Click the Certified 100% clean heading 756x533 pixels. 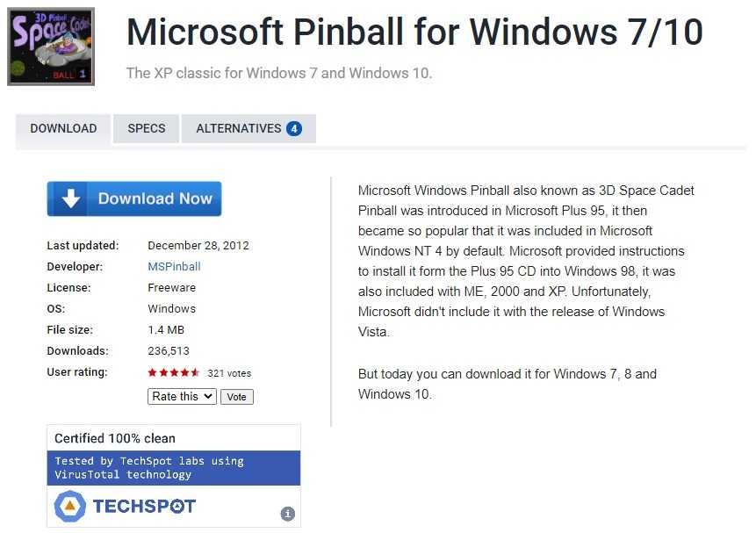coord(115,438)
